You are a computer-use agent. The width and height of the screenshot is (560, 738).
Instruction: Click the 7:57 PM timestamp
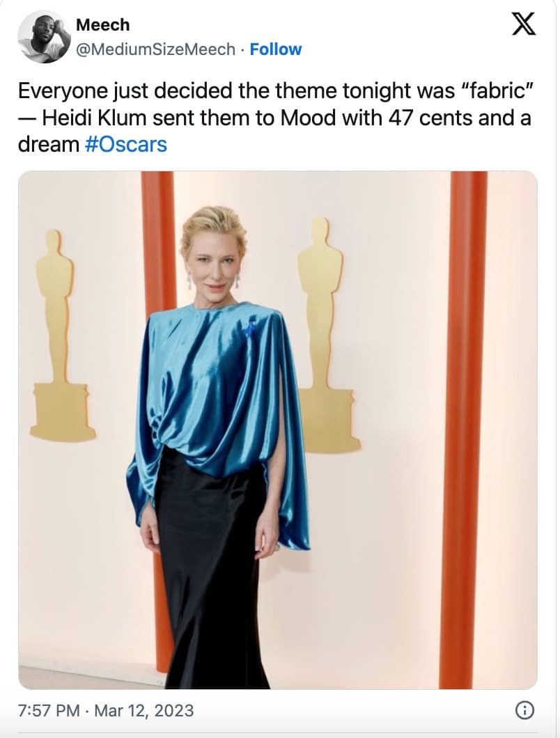[49, 709]
